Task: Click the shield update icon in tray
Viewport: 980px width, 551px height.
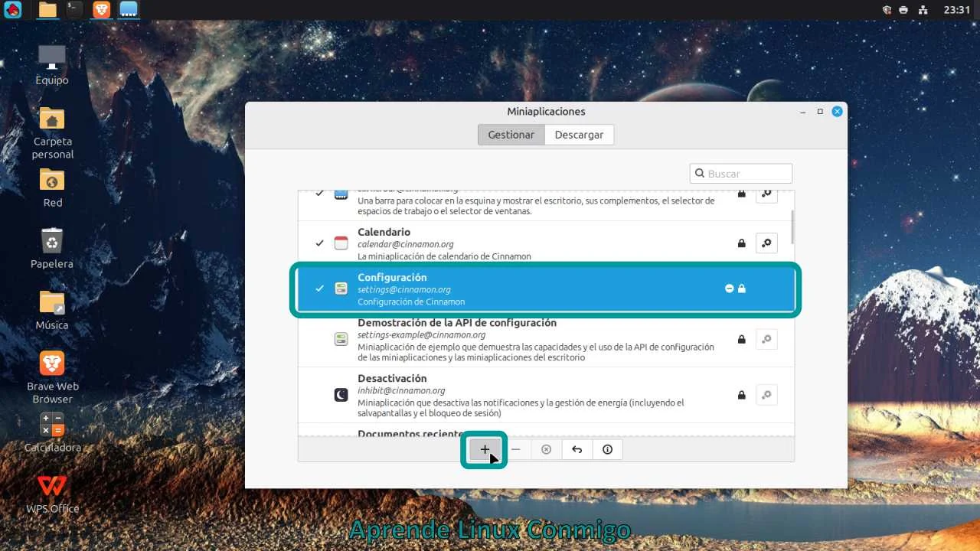Action: [x=887, y=10]
